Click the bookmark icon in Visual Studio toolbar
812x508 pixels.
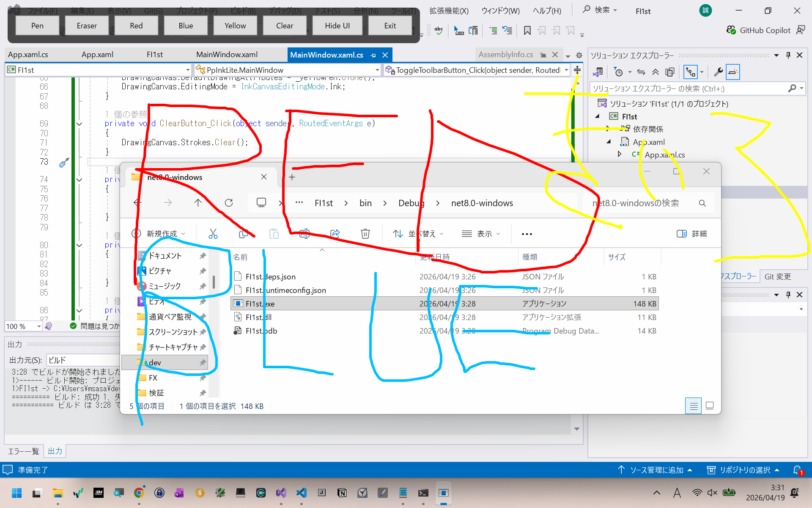(x=527, y=30)
